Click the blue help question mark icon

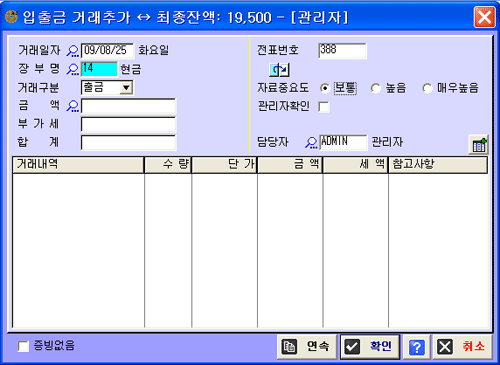[x=417, y=347]
